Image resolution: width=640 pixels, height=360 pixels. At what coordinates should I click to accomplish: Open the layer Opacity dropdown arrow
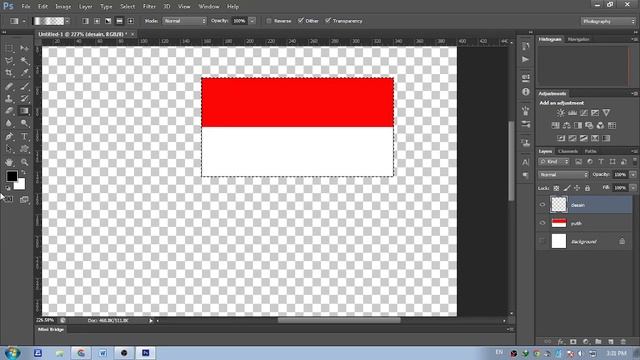633,175
